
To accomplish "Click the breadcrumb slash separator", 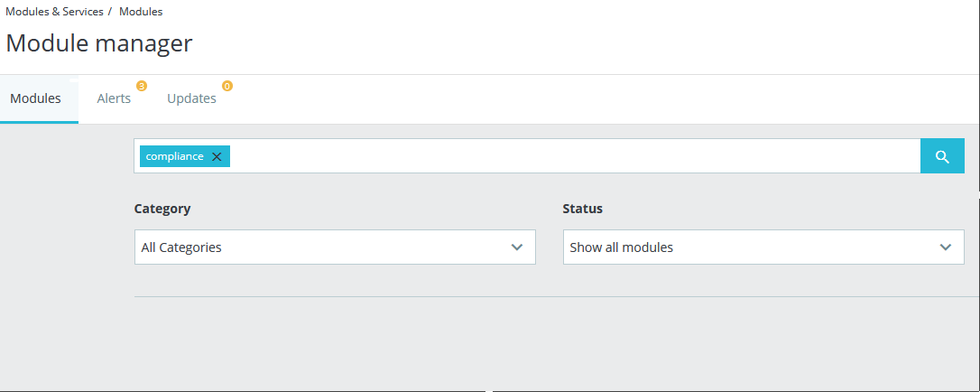I will pyautogui.click(x=109, y=12).
